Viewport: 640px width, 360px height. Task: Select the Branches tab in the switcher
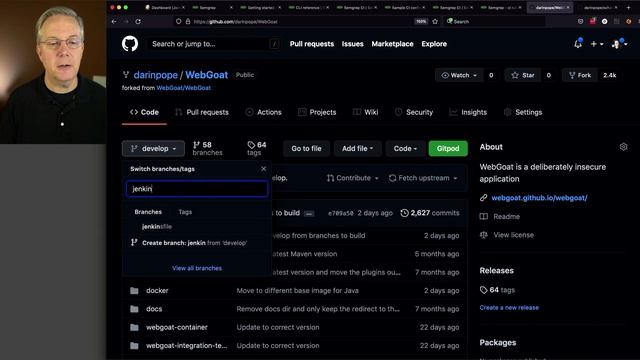coord(148,212)
